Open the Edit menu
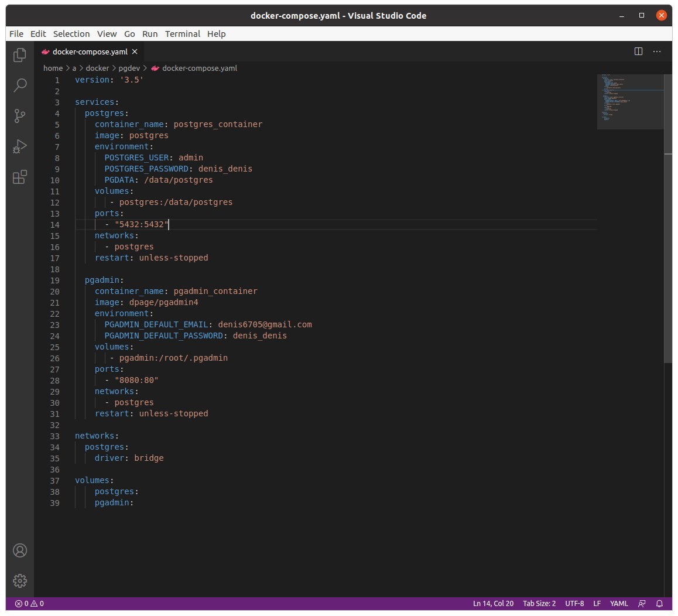Viewport: 678px width, 616px height. tap(38, 34)
